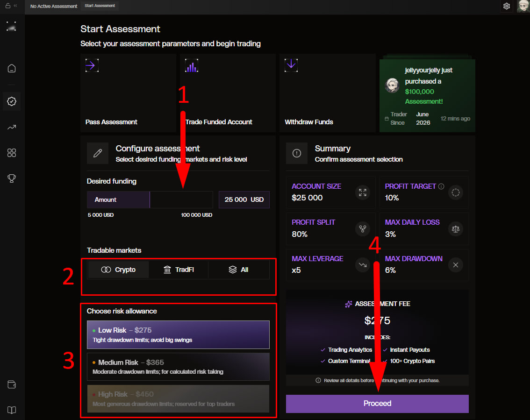Image resolution: width=530 pixels, height=420 pixels.
Task: Open the dashboard grid sidebar icon
Action: (12, 153)
